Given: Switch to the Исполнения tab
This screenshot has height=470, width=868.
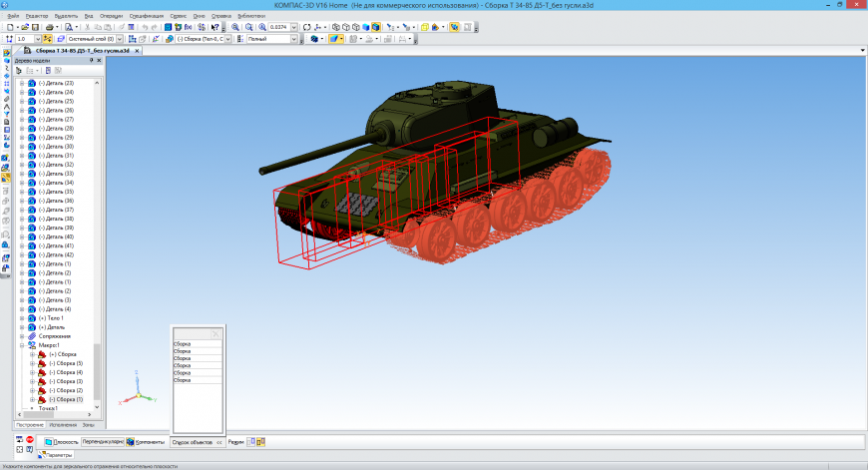Looking at the screenshot, I should click(x=63, y=425).
